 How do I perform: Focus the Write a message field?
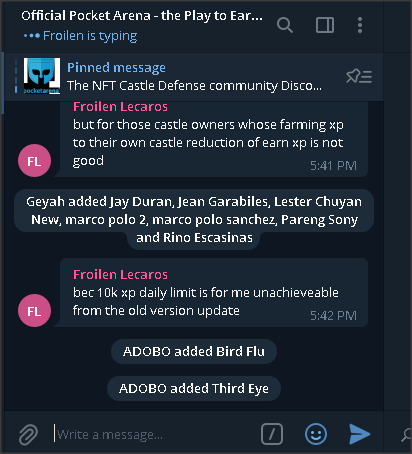pos(153,434)
